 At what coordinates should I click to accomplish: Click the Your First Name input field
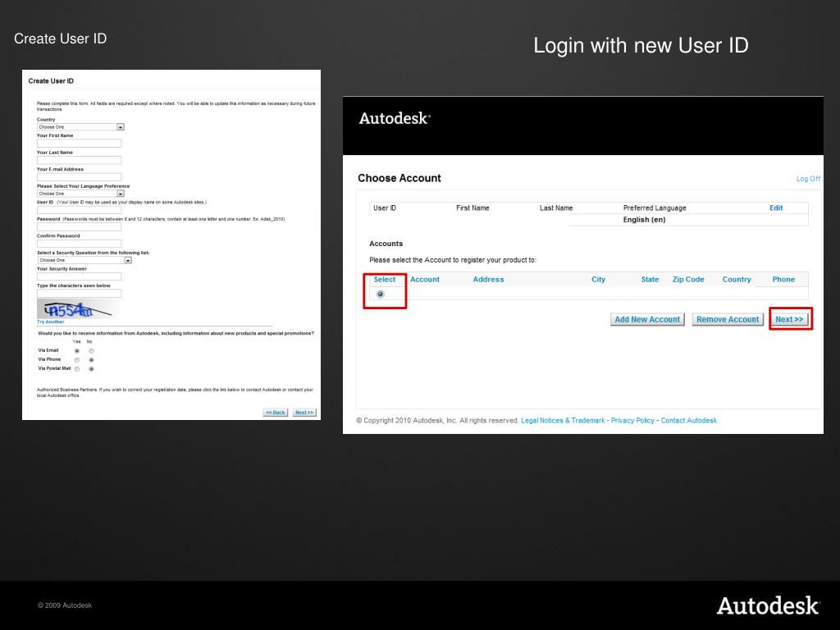[79, 143]
